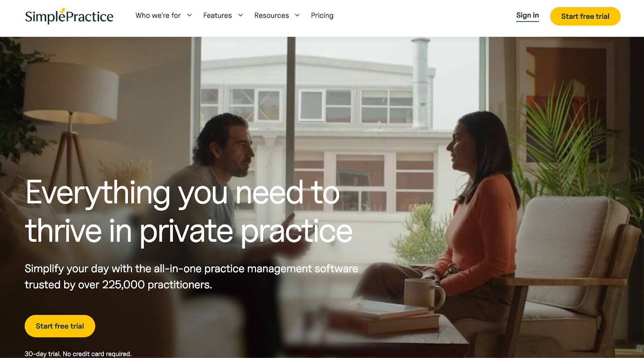Click the building visible through the window
644x358 pixels.
click(318, 129)
